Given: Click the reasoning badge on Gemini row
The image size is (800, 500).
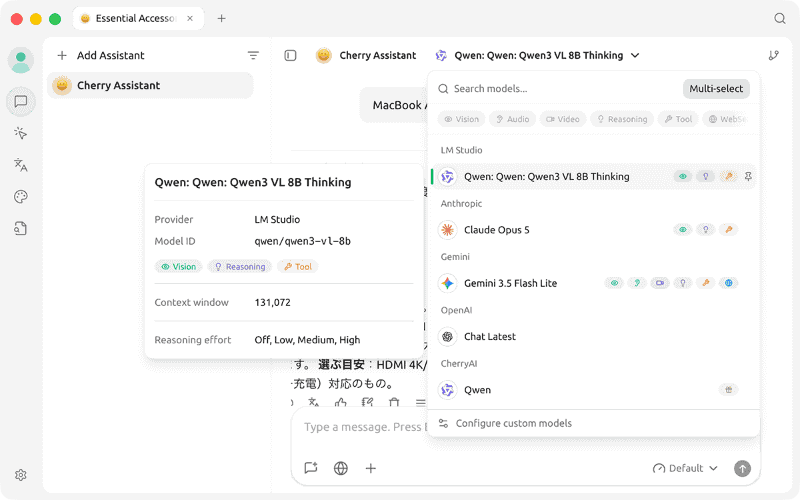Looking at the screenshot, I should (x=683, y=283).
